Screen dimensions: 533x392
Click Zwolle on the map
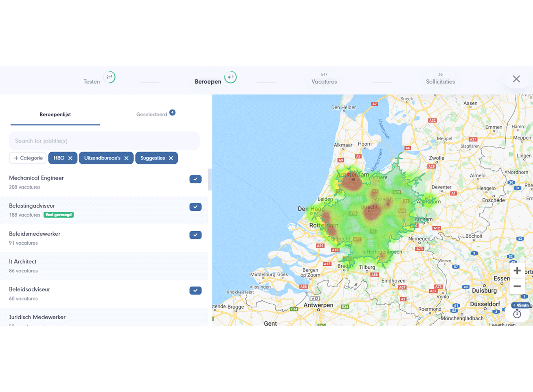(x=436, y=158)
